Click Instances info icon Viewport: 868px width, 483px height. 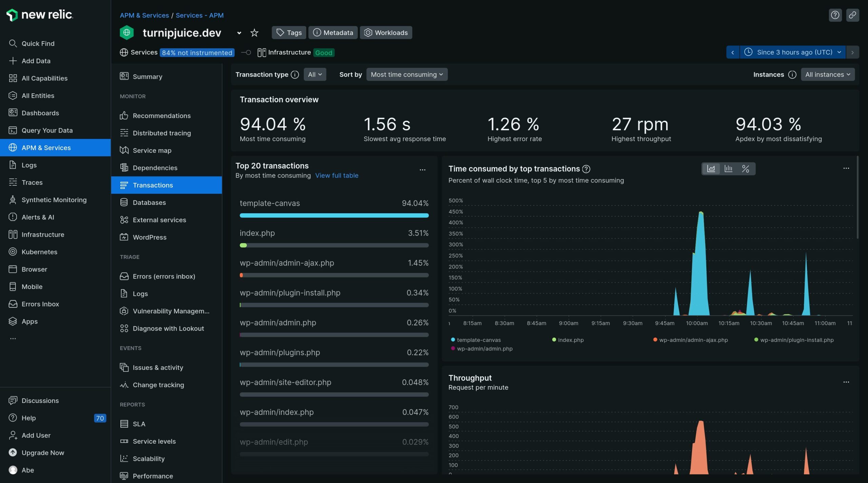792,75
